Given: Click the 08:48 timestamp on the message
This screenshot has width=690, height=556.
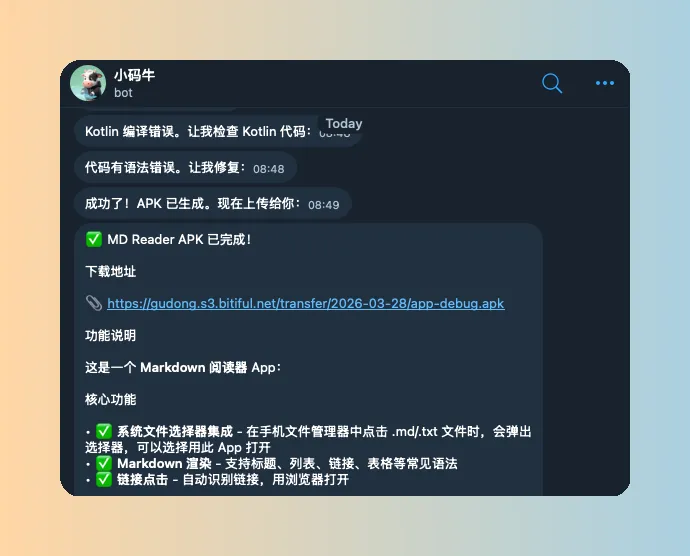Looking at the screenshot, I should pyautogui.click(x=268, y=169).
